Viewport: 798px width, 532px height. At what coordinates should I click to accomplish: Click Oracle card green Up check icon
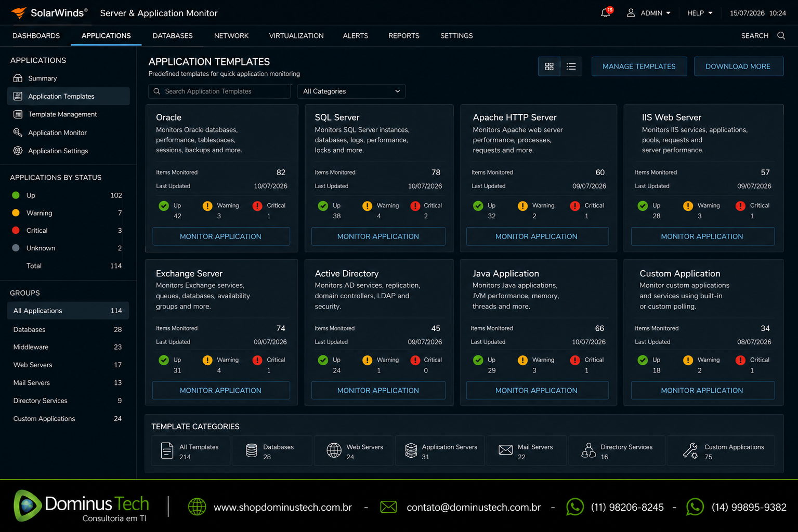tap(164, 206)
